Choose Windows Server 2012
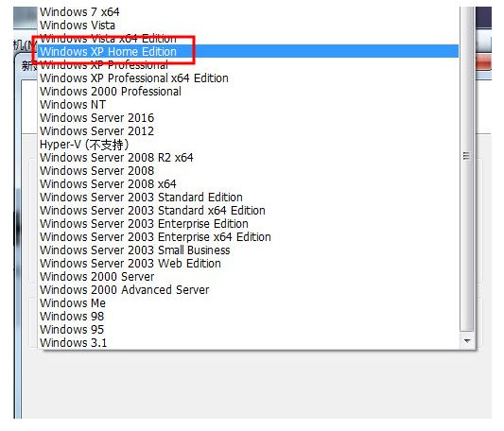 [x=248, y=130]
